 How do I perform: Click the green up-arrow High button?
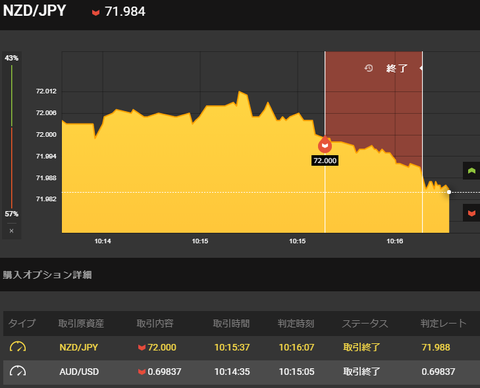(471, 171)
